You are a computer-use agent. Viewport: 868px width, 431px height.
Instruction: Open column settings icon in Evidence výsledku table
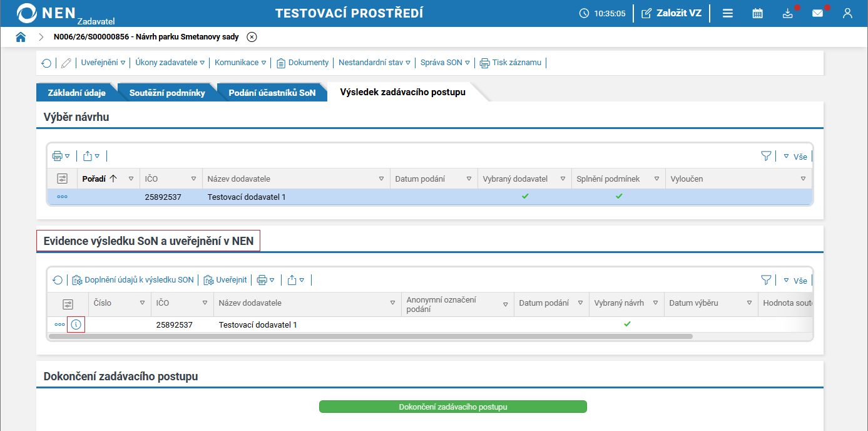point(68,304)
